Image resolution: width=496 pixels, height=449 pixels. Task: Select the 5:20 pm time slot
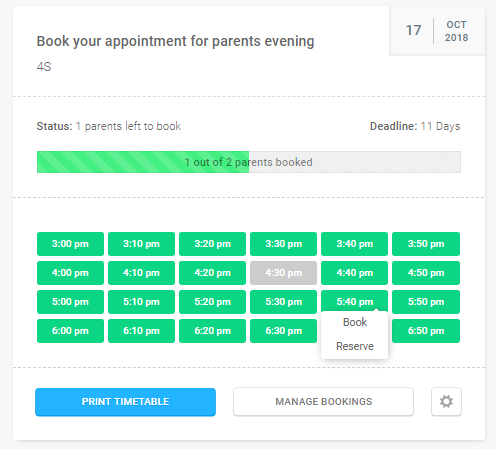(x=212, y=302)
